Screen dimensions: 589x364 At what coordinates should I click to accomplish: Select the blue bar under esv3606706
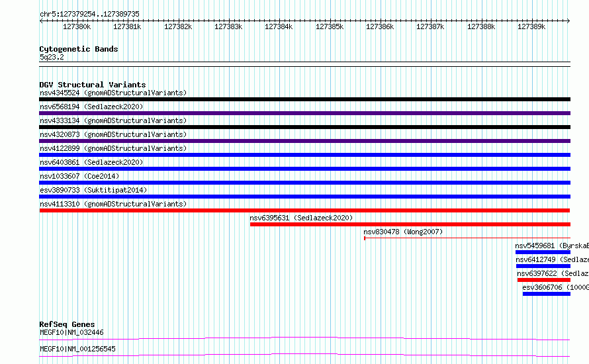547,294
